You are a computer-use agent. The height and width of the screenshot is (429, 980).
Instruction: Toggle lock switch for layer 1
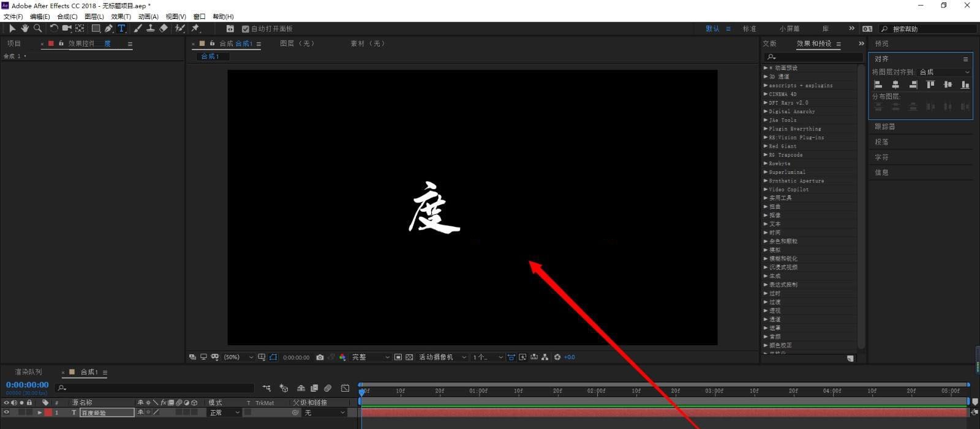pyautogui.click(x=29, y=412)
